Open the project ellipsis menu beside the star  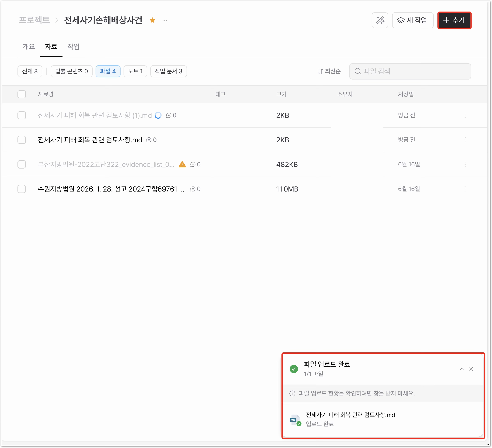coord(165,20)
